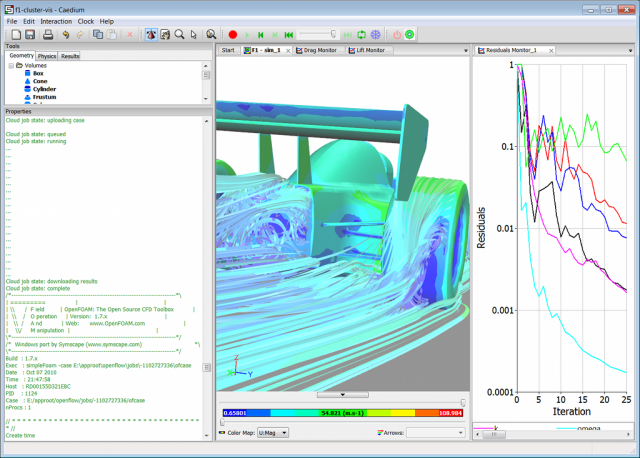Click the XYZ axes triad in viewport
The image size is (640, 458).
point(240,366)
